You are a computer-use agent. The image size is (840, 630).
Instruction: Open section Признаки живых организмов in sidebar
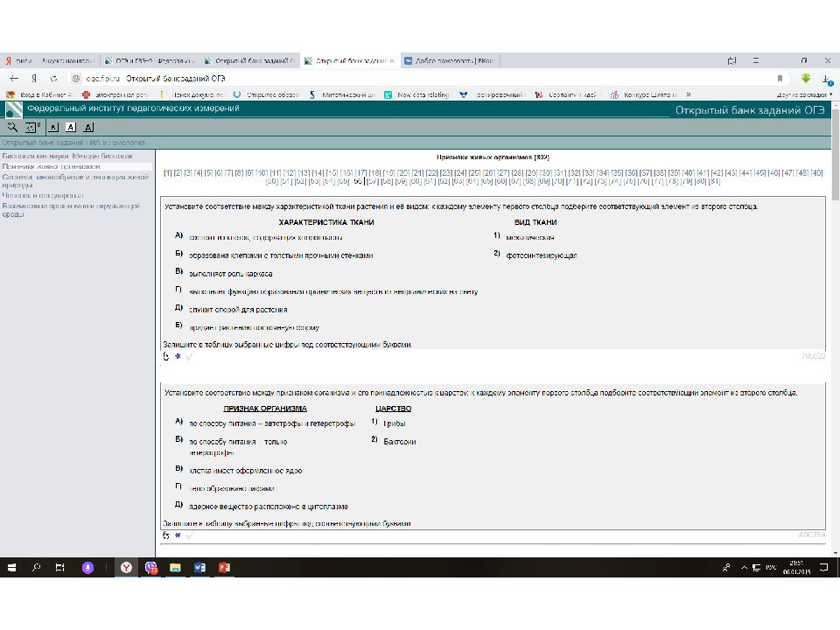(x=52, y=166)
